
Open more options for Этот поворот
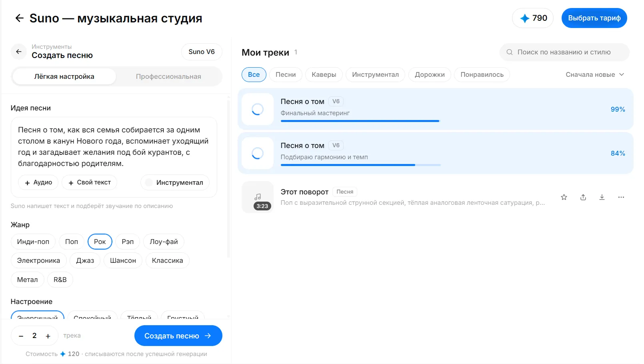[x=621, y=197]
